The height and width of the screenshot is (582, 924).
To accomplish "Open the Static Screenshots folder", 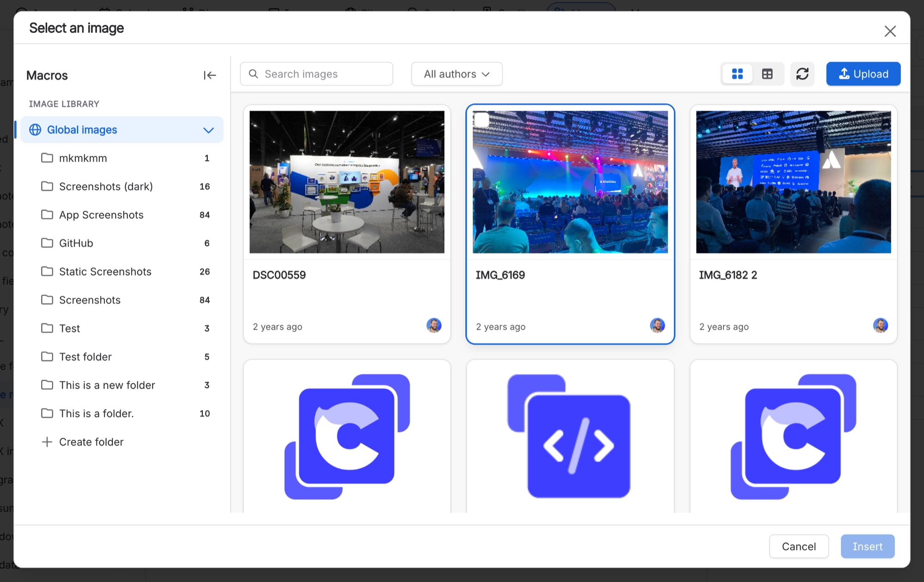I will coord(122,272).
